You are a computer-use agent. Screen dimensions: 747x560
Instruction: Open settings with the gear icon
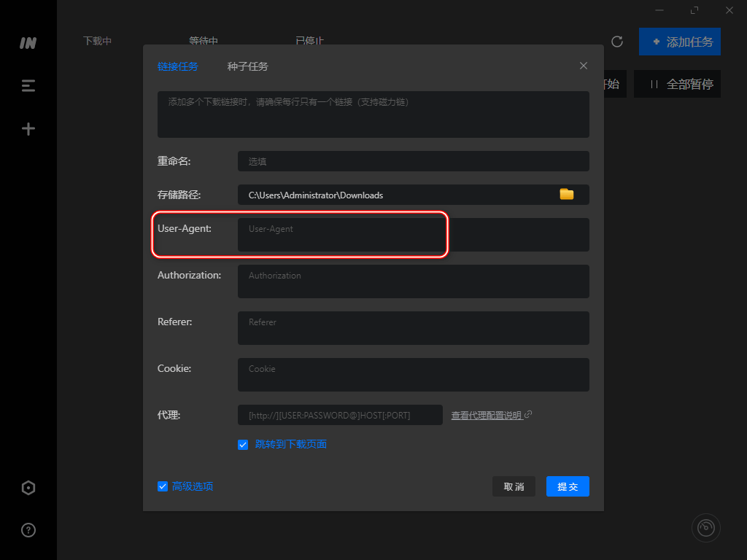[28, 487]
